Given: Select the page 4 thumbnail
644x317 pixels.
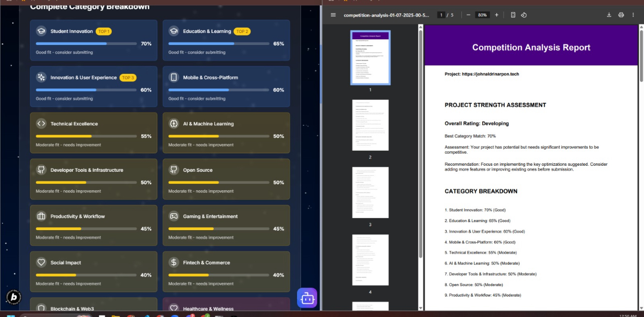Looking at the screenshot, I should 370,260.
